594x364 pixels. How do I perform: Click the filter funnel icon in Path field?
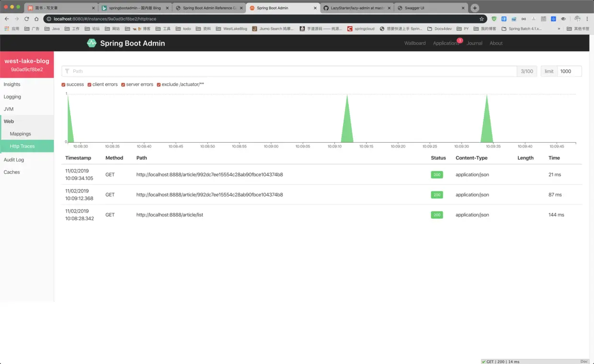[67, 71]
